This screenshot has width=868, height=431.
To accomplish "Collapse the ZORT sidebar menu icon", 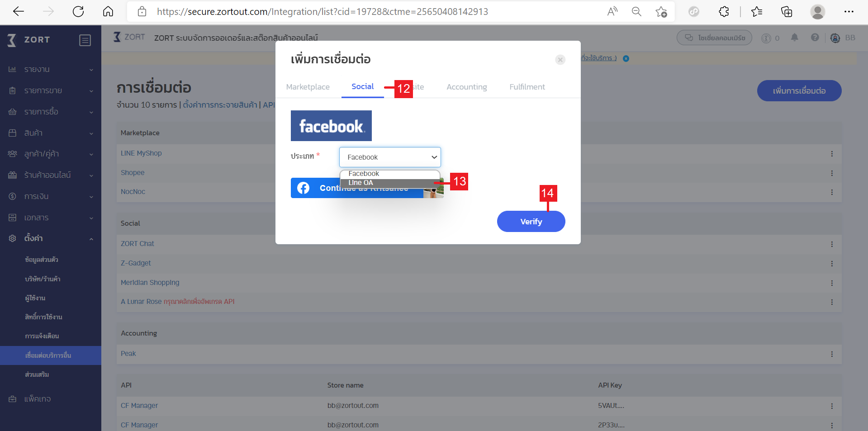I will click(85, 40).
